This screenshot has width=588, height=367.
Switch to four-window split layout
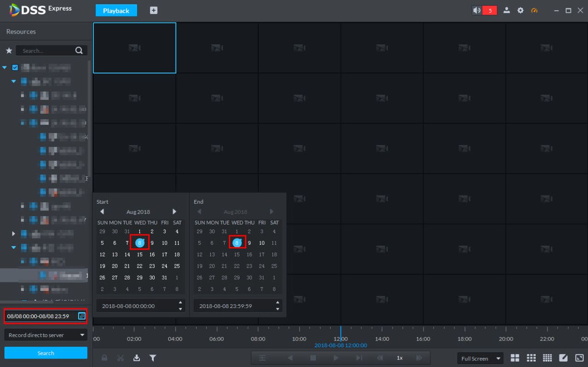(515, 358)
